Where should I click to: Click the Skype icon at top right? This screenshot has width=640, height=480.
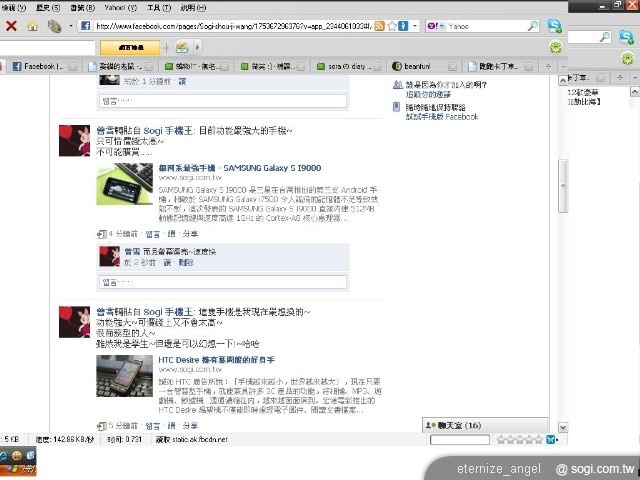coord(555,24)
